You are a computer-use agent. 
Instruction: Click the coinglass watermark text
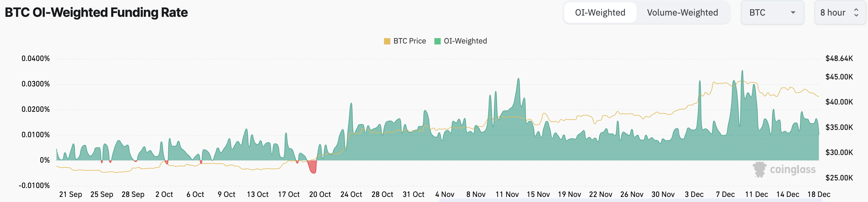click(793, 169)
